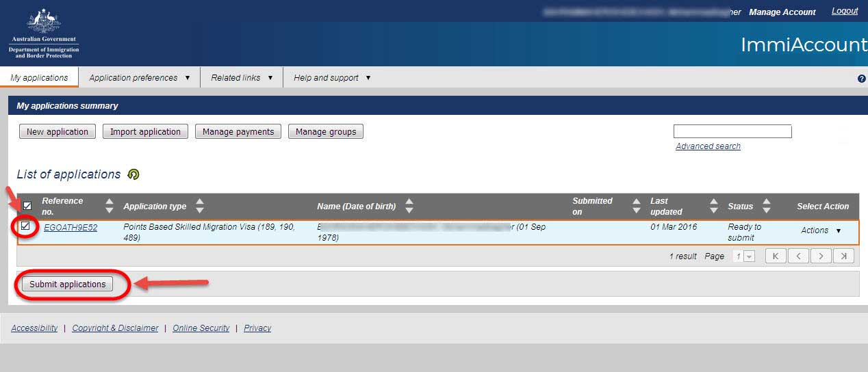Open the Actions dropdown for the application
This screenshot has height=372, width=868.
click(x=821, y=230)
